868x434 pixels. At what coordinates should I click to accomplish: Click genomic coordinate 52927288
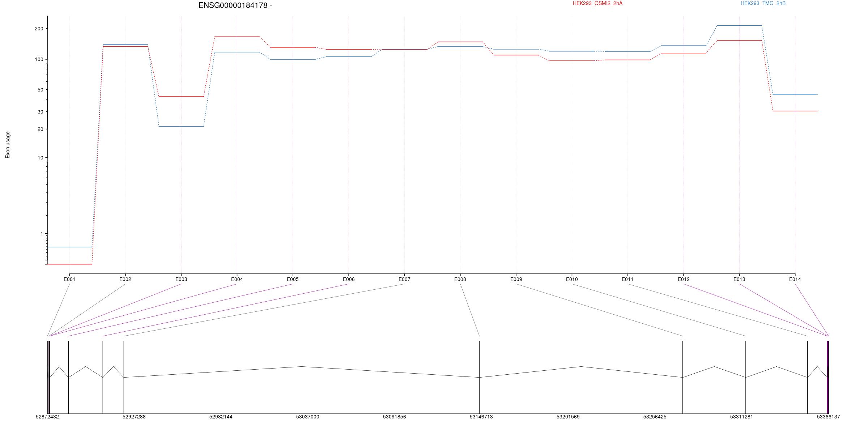point(134,417)
